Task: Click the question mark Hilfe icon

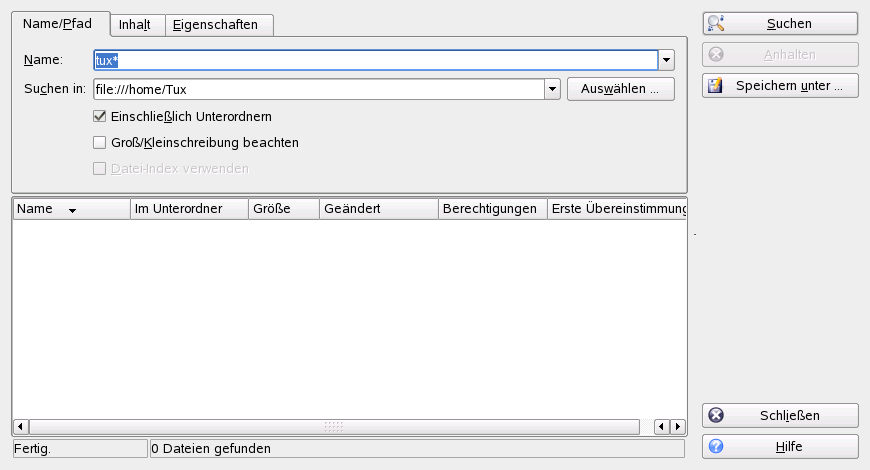Action: coord(716,446)
